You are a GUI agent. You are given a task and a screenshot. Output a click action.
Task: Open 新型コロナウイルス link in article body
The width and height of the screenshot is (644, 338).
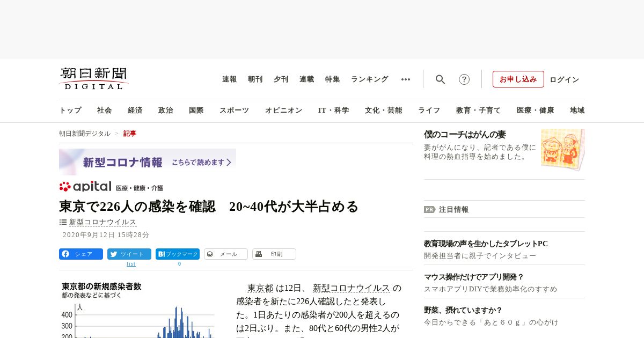(352, 288)
